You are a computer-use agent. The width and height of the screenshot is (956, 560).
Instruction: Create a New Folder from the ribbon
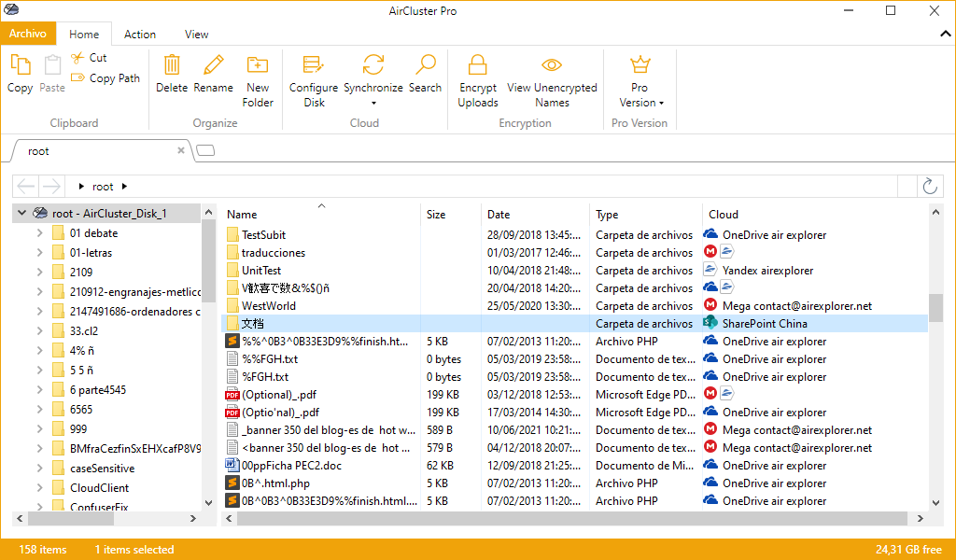click(x=258, y=80)
